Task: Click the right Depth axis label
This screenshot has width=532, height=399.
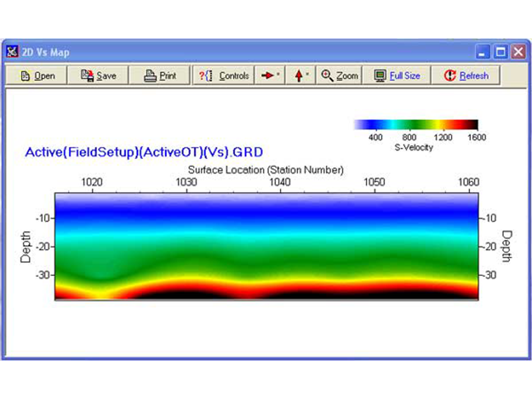Action: point(507,246)
